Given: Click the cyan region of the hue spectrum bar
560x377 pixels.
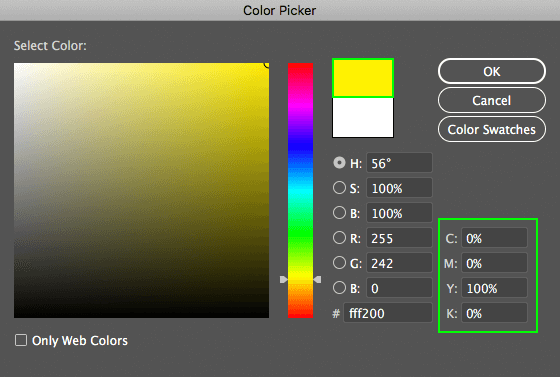Looking at the screenshot, I should [x=300, y=191].
